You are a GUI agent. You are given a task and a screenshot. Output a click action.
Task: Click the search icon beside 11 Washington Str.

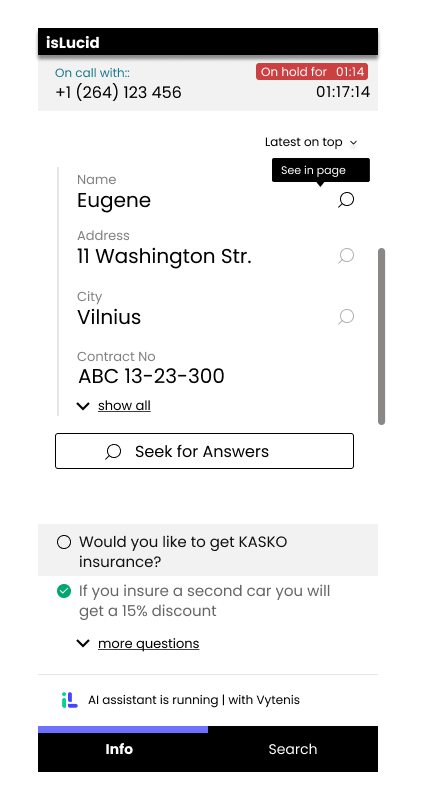click(346, 256)
